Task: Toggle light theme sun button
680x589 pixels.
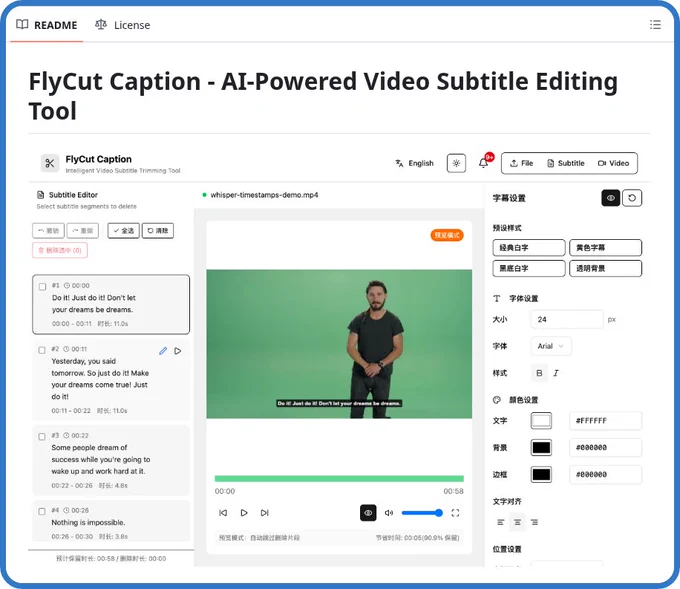Action: click(x=456, y=164)
